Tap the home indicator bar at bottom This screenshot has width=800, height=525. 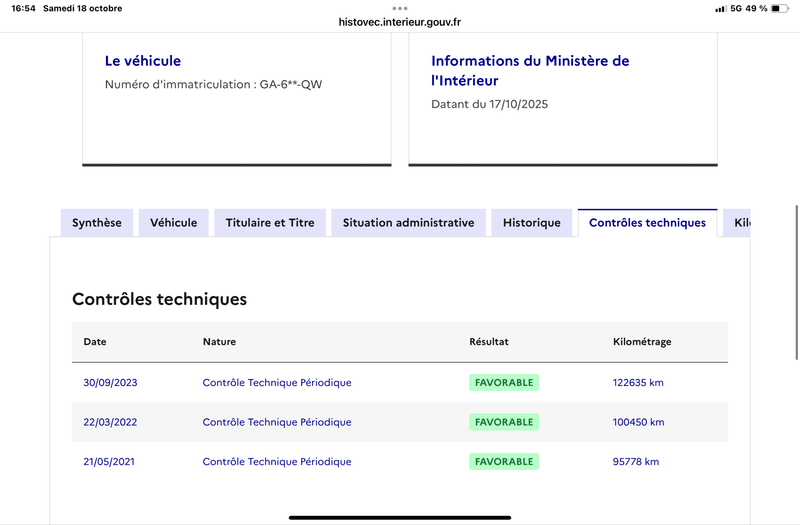(400, 517)
